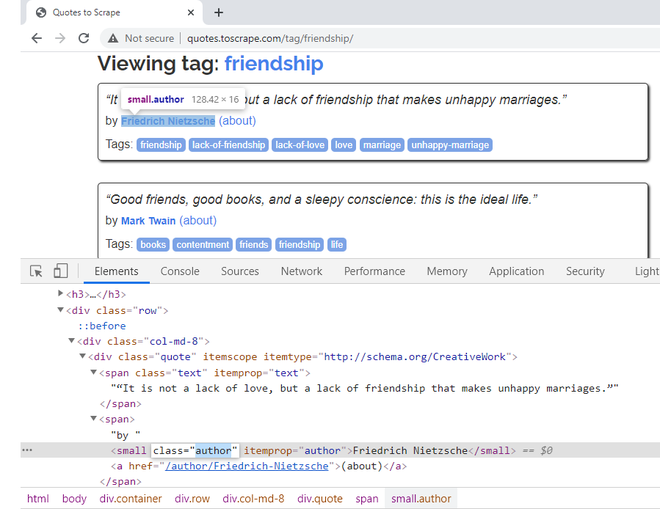
Task: Click the itemprop="author" attribute
Action: [295, 450]
